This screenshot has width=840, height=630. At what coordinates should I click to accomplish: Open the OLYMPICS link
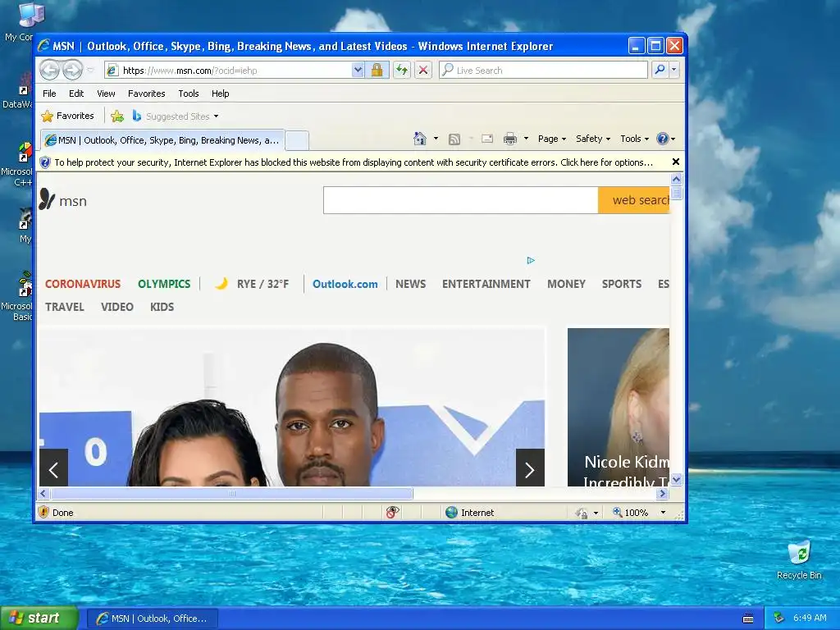point(164,284)
